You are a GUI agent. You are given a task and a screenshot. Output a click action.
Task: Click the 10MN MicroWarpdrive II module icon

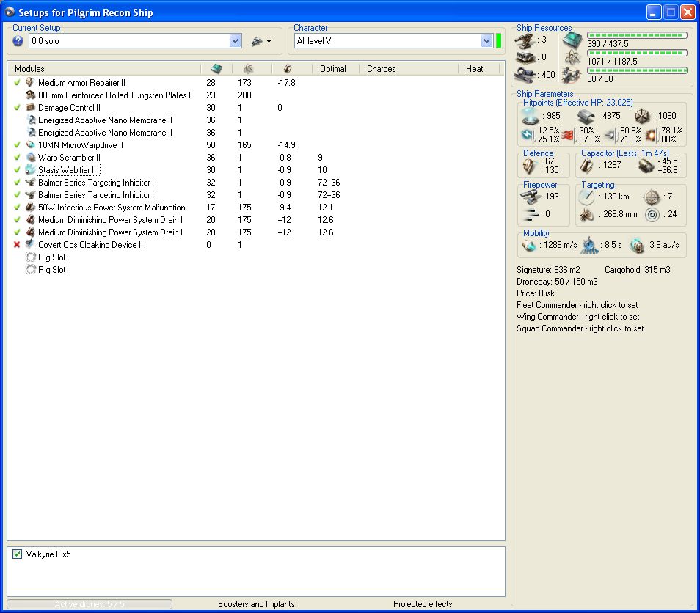tap(30, 145)
